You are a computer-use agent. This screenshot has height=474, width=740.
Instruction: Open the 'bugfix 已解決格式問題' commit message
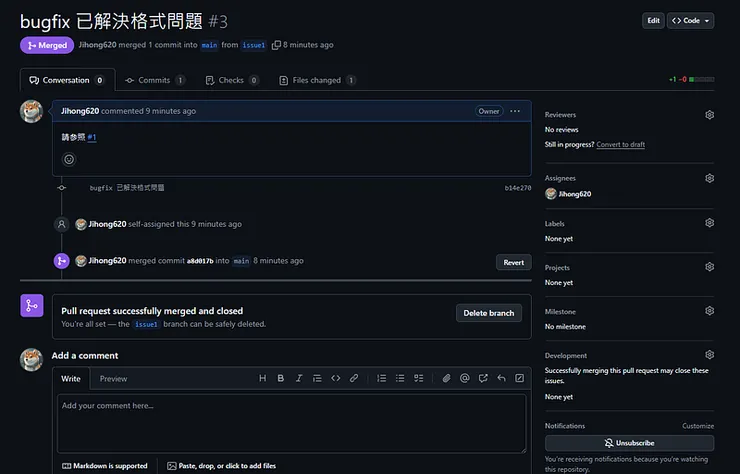coord(126,188)
